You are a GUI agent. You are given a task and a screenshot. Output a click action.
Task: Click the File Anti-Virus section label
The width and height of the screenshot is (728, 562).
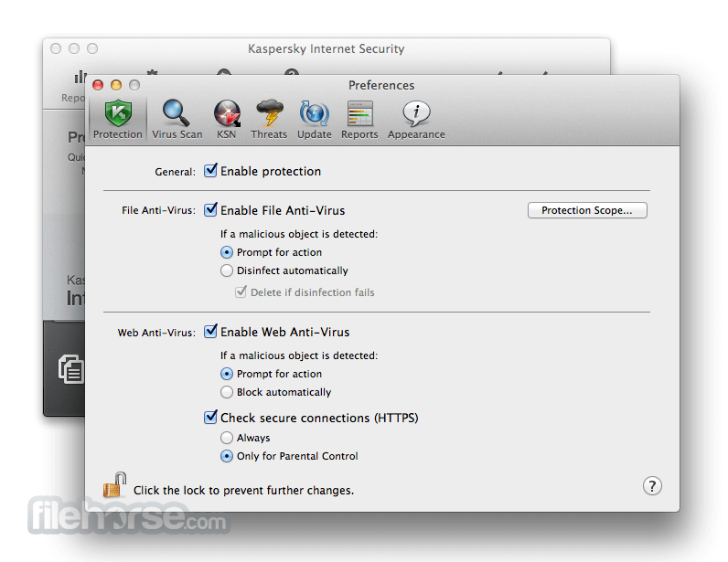pos(158,210)
